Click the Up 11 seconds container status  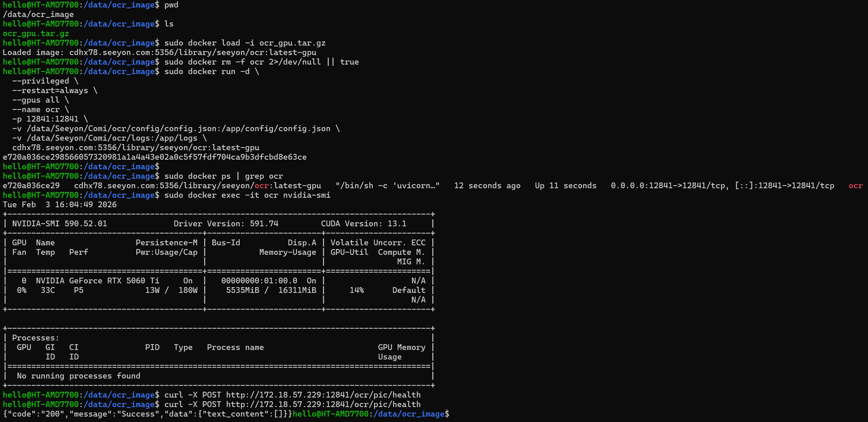point(565,186)
